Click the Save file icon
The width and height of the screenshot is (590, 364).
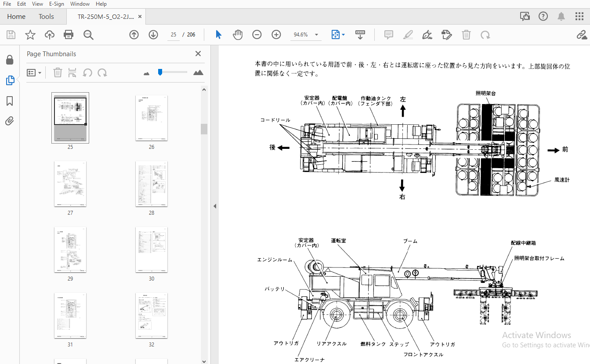pos(11,35)
